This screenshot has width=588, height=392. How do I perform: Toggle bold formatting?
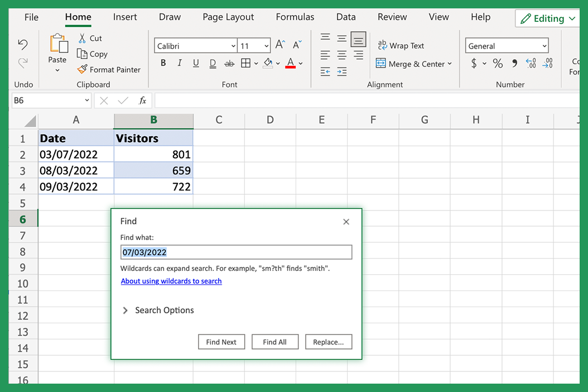[162, 63]
